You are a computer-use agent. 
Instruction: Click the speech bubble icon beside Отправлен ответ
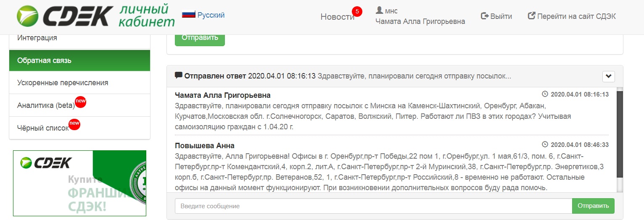pos(179,76)
